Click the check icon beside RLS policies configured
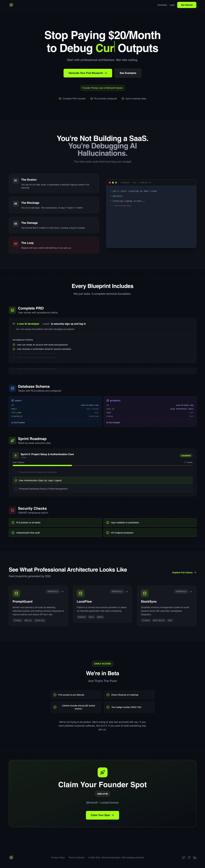205x868 pixels. point(92,99)
